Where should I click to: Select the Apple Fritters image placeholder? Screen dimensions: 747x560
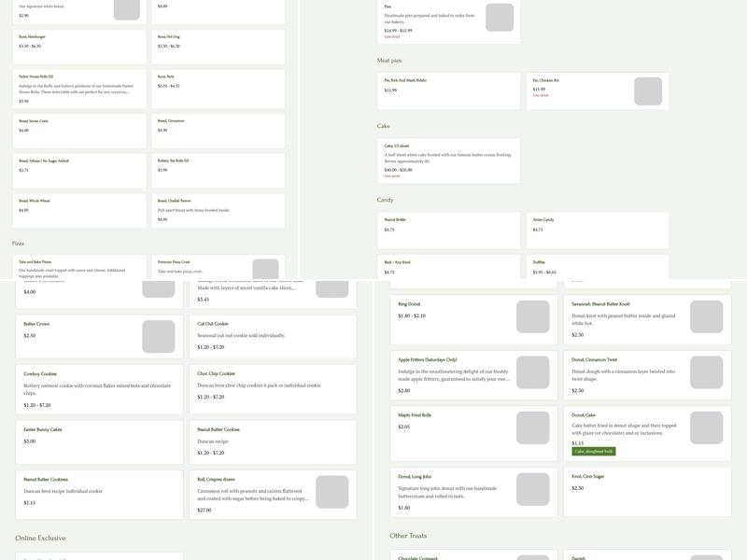(532, 372)
